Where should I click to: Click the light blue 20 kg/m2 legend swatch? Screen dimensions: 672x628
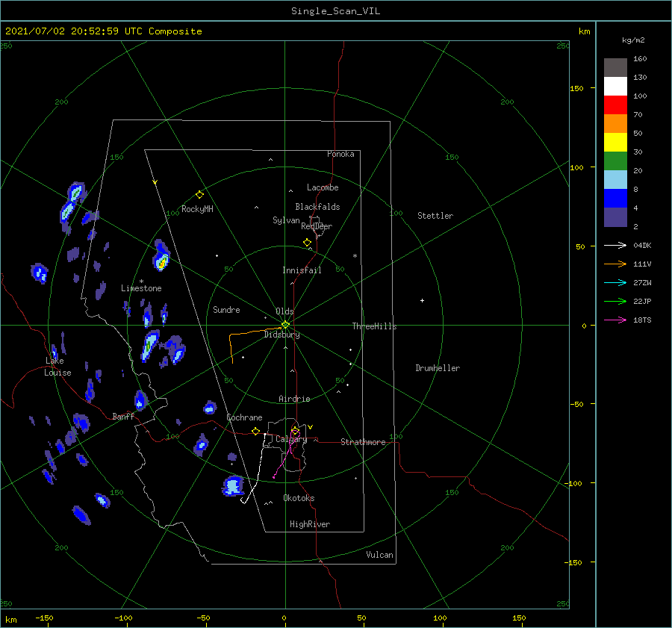pyautogui.click(x=615, y=180)
